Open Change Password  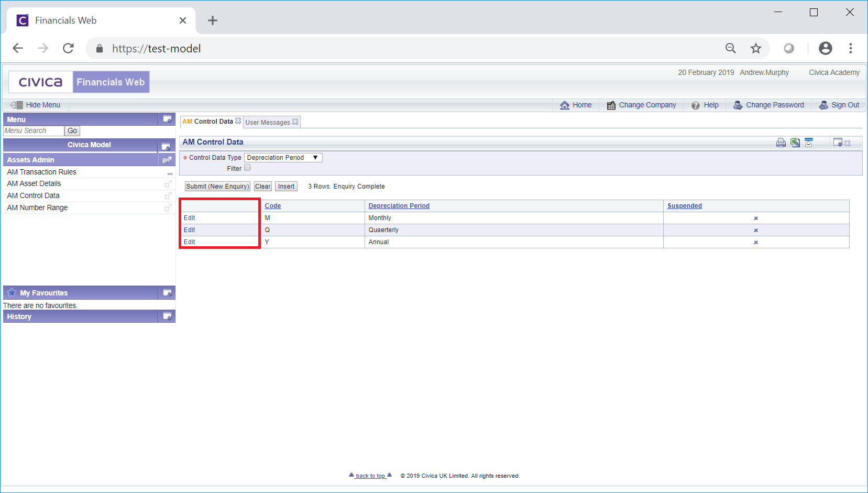[768, 105]
